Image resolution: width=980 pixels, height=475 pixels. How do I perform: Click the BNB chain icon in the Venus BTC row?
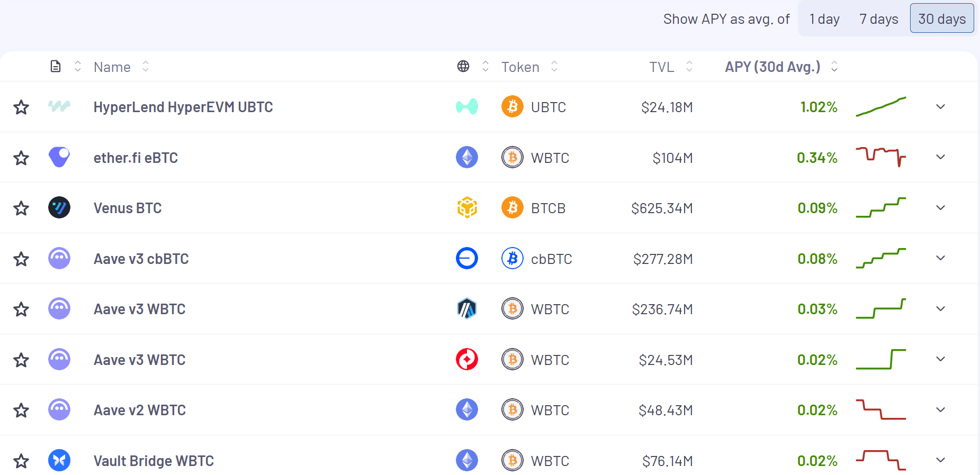tap(467, 207)
